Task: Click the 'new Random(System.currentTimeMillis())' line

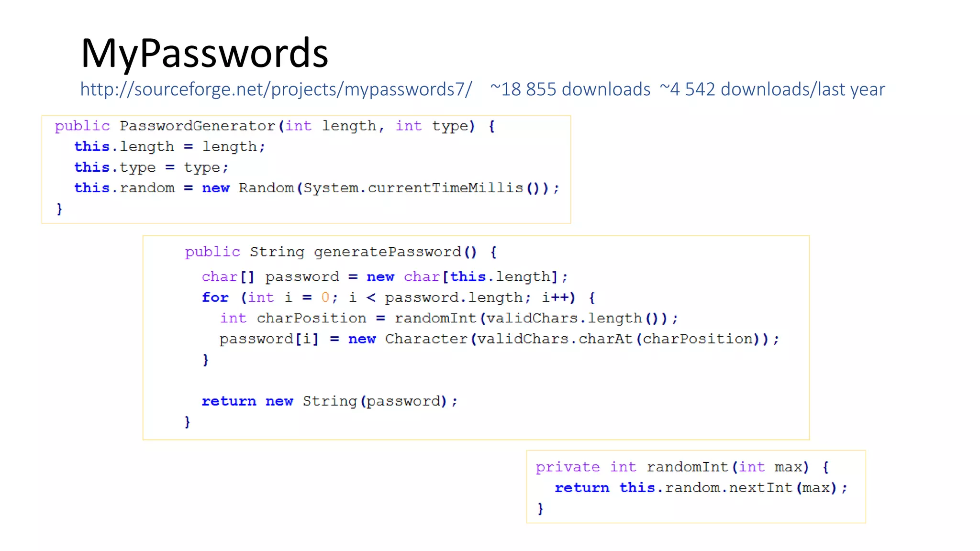Action: pos(316,188)
